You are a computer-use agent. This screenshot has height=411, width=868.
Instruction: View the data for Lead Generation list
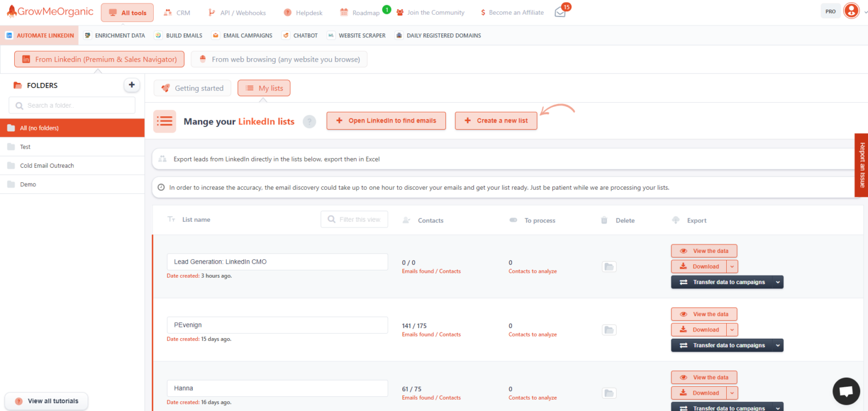pos(704,251)
